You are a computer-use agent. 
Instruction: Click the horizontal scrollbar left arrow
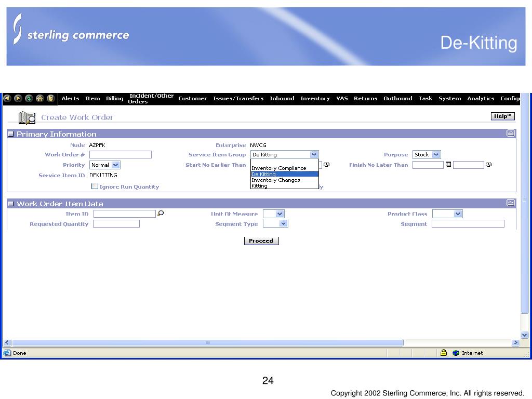(x=7, y=343)
